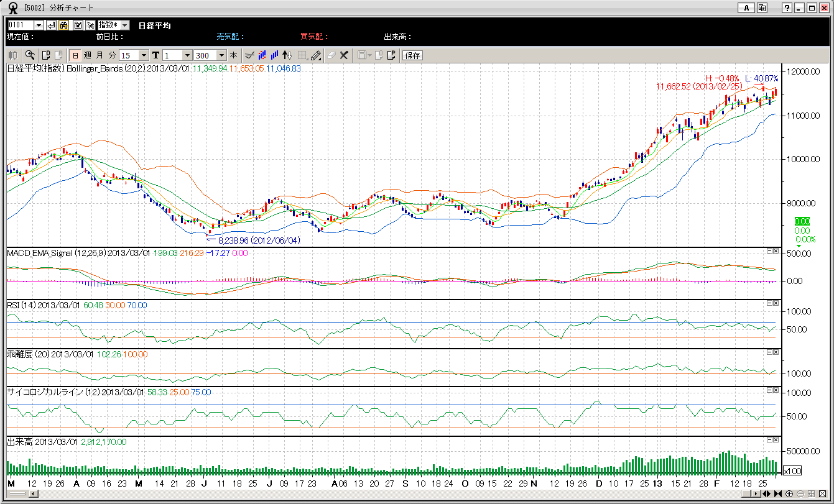
Task: Click the question mark help icon
Action: [x=787, y=7]
